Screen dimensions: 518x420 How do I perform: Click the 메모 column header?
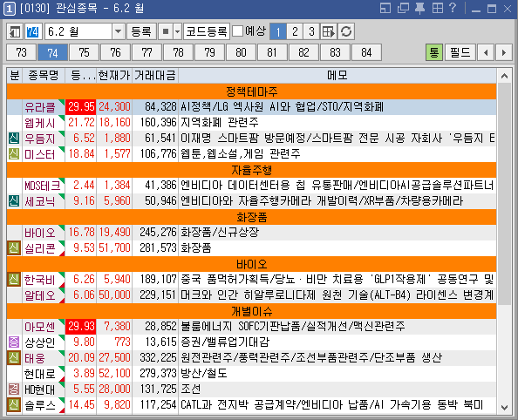(x=337, y=76)
